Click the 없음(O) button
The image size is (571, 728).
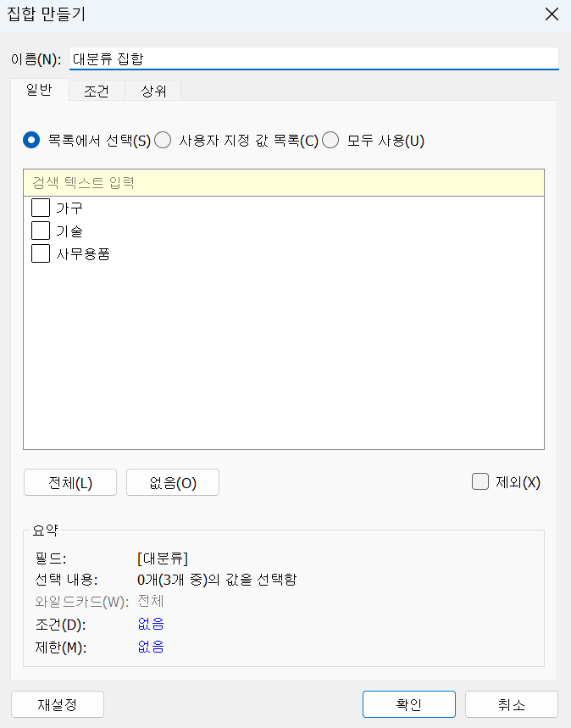[x=173, y=483]
